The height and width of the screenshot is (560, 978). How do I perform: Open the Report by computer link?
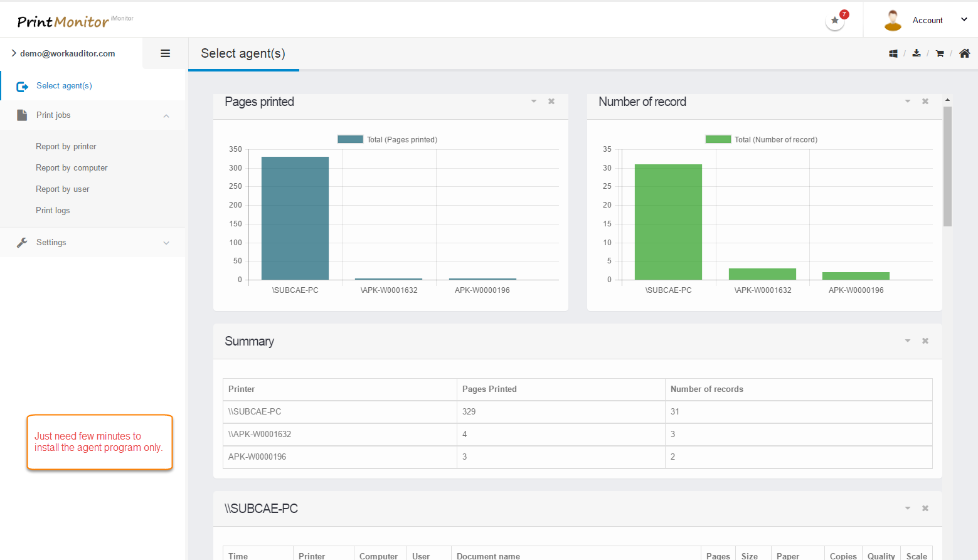click(x=72, y=168)
